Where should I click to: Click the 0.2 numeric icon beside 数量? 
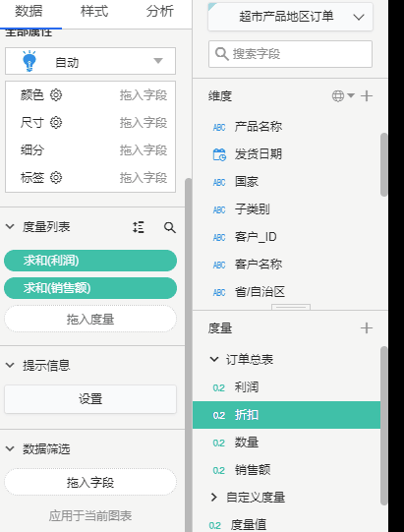tap(219, 443)
